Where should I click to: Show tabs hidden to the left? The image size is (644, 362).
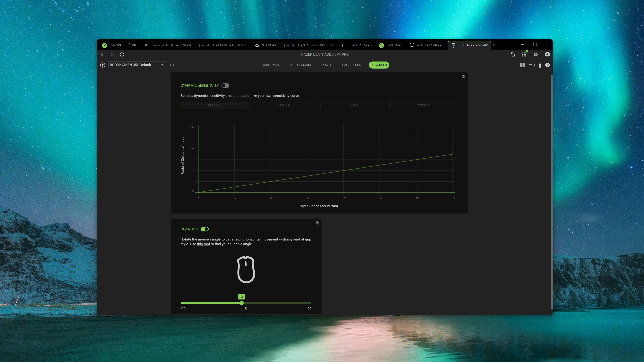coord(129,44)
